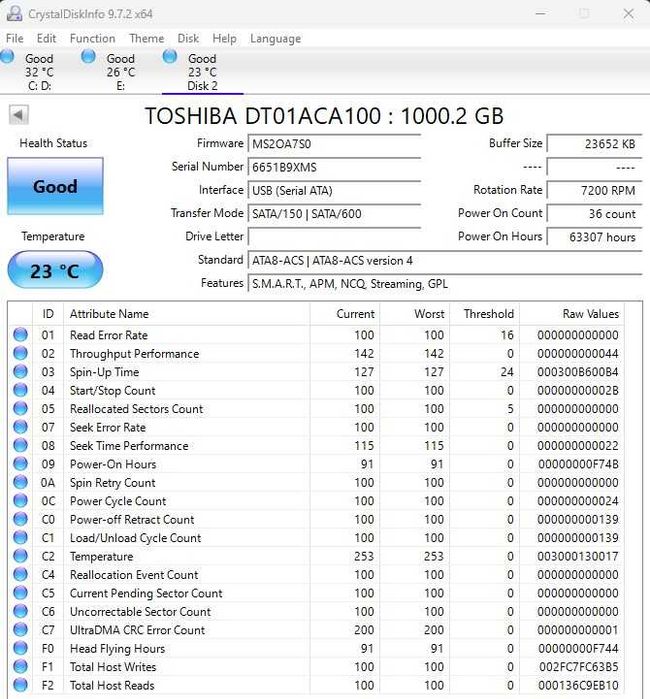
Task: Click the Serial Number field
Action: pos(334,167)
